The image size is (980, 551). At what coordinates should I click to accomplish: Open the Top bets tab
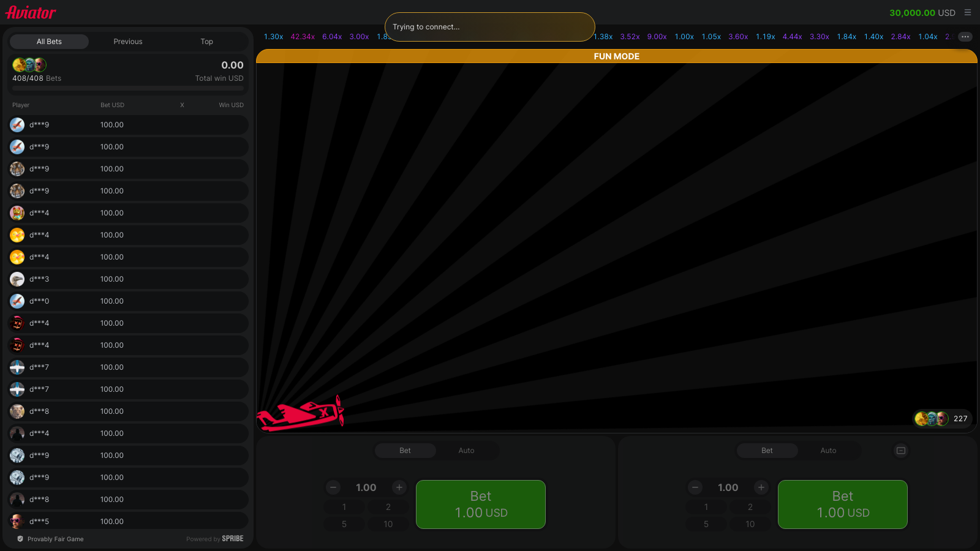pyautogui.click(x=207, y=42)
